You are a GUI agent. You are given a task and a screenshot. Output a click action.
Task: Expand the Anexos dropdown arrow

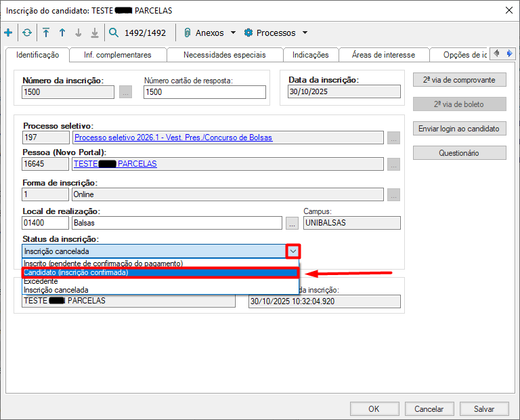click(233, 33)
